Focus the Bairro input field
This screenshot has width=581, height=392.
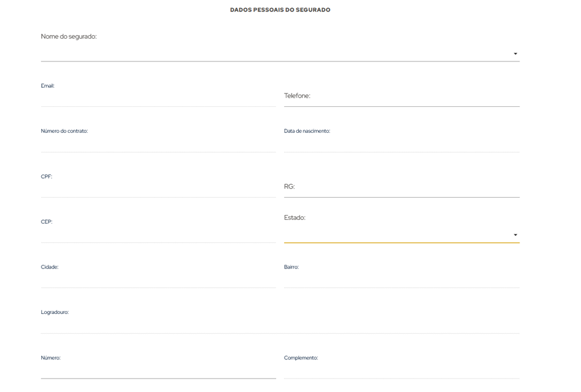pos(401,280)
